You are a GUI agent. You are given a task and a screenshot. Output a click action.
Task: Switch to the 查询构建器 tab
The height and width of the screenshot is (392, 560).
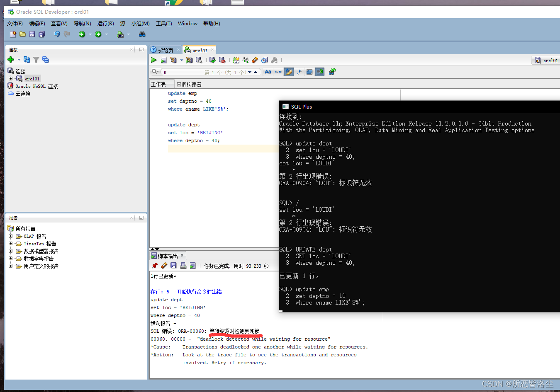189,84
